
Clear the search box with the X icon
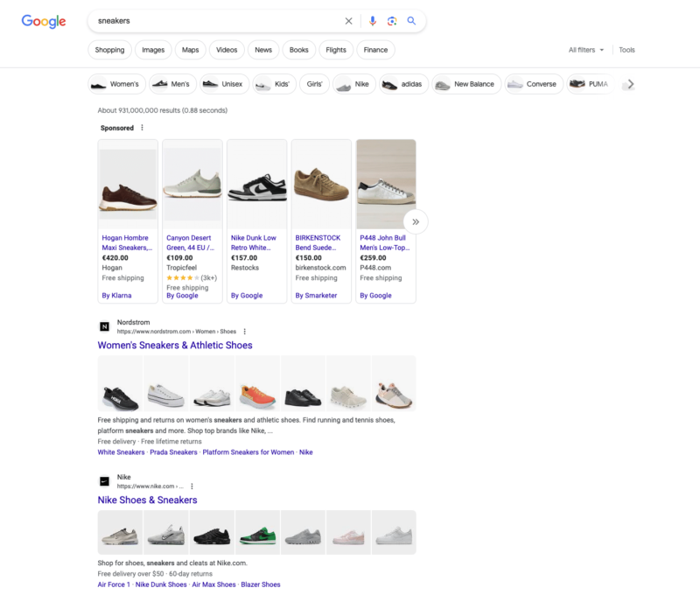click(348, 21)
